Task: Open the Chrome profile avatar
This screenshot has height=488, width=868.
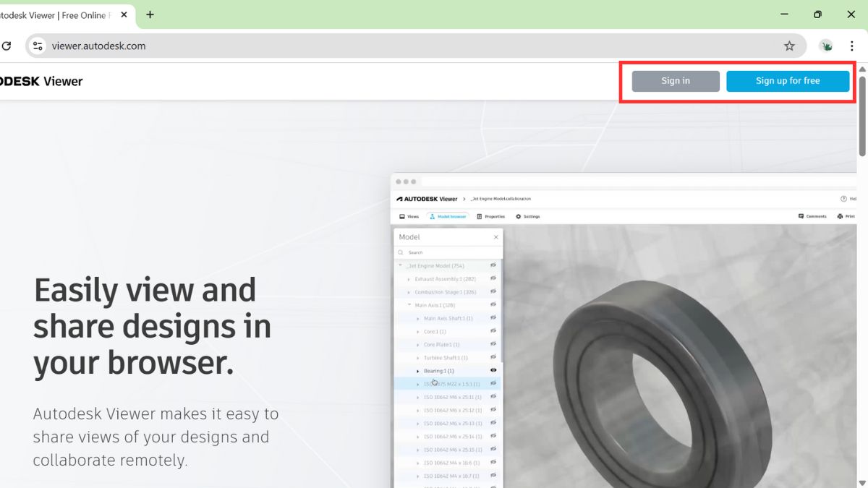Action: click(826, 46)
